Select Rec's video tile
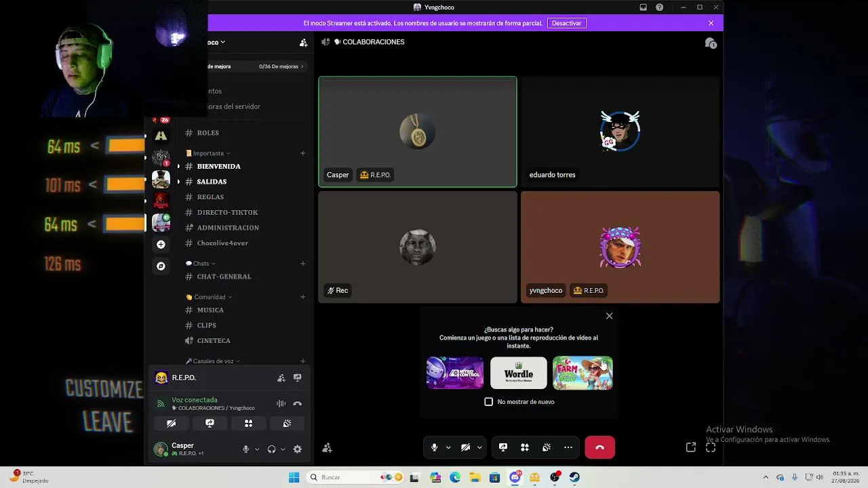The width and height of the screenshot is (868, 488). coord(418,247)
